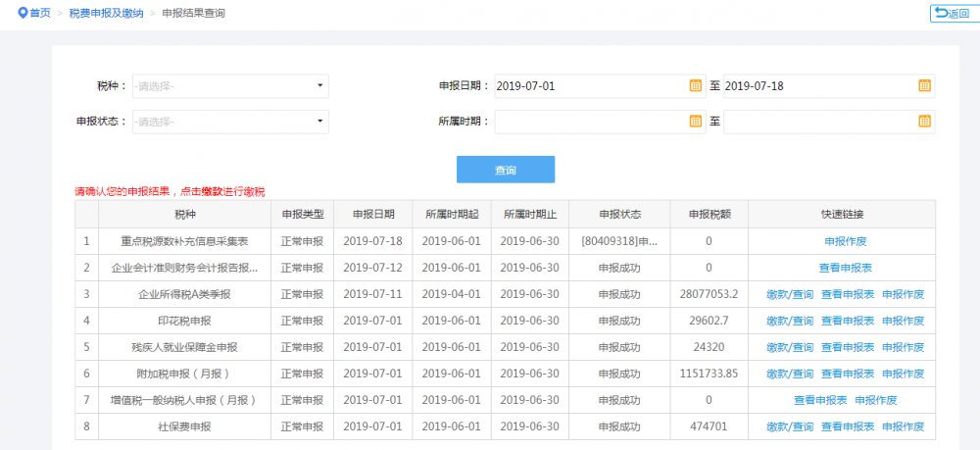
Task: Click the 2019-07-11 declaration date cell
Action: point(373,294)
